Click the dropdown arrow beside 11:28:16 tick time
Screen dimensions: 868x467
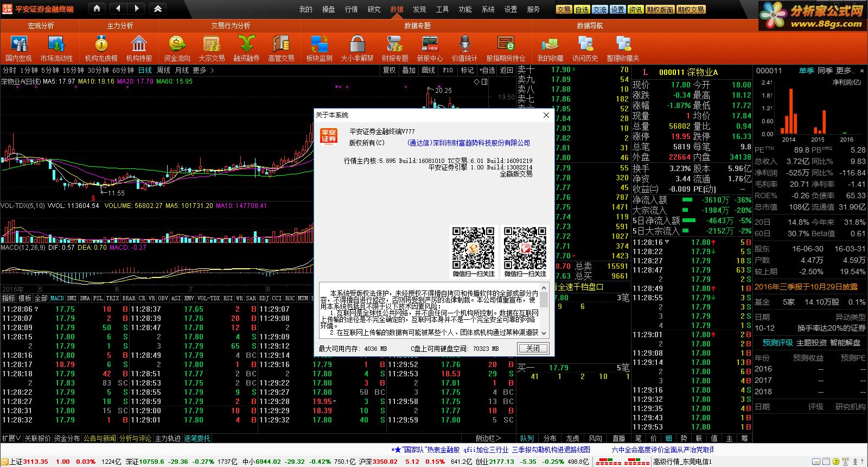pos(667,242)
